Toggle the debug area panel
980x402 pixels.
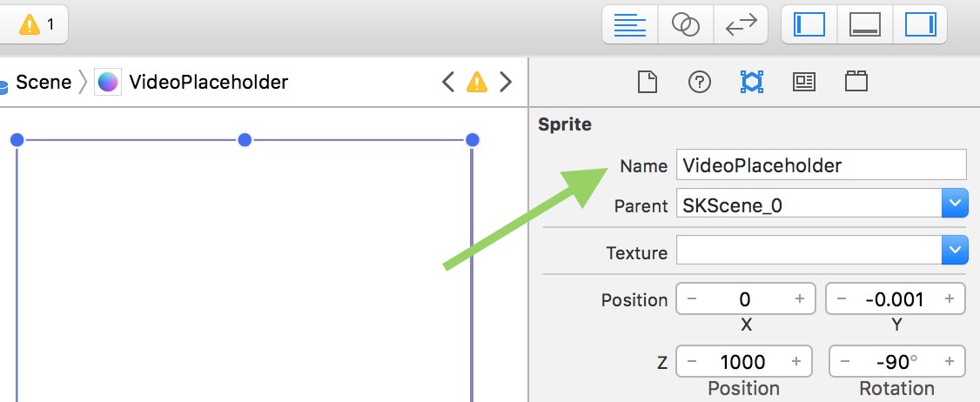tap(864, 24)
